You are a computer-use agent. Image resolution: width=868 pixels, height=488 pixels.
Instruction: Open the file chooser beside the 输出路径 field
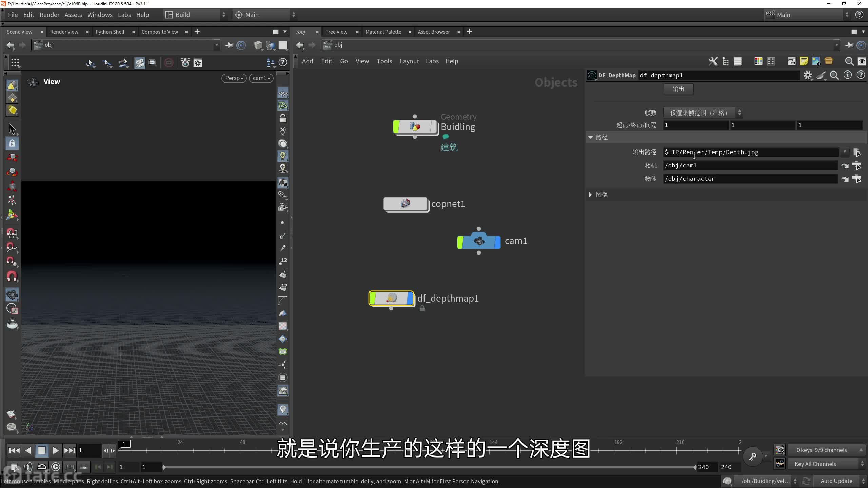coord(857,152)
